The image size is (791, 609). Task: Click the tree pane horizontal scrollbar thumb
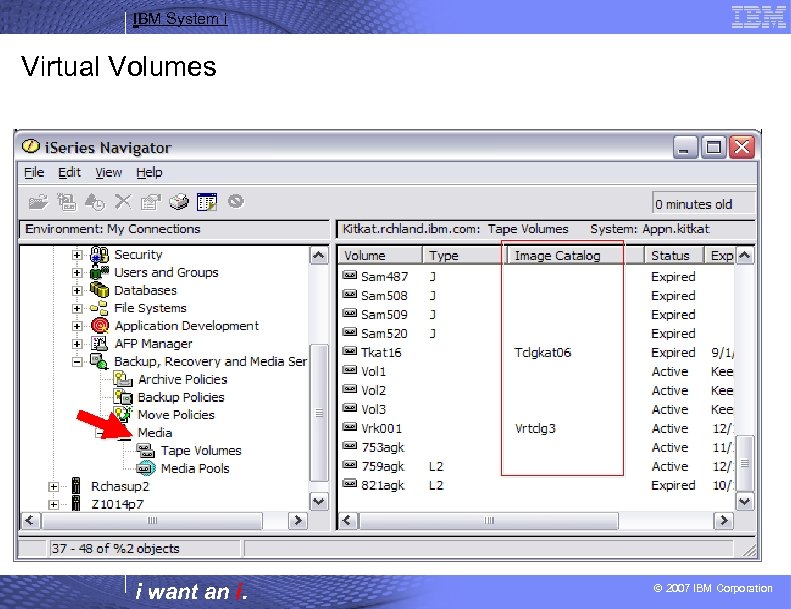tap(152, 520)
